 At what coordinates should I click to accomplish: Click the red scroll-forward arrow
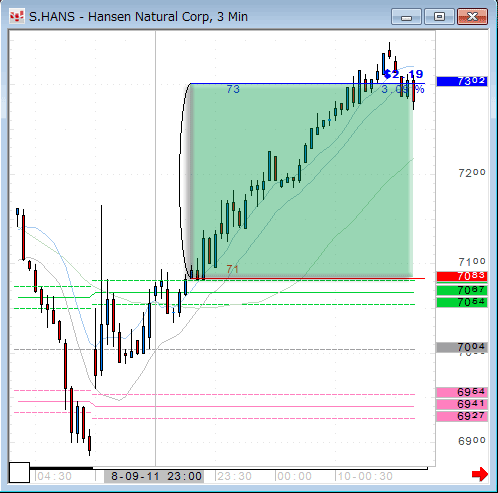pos(480,474)
